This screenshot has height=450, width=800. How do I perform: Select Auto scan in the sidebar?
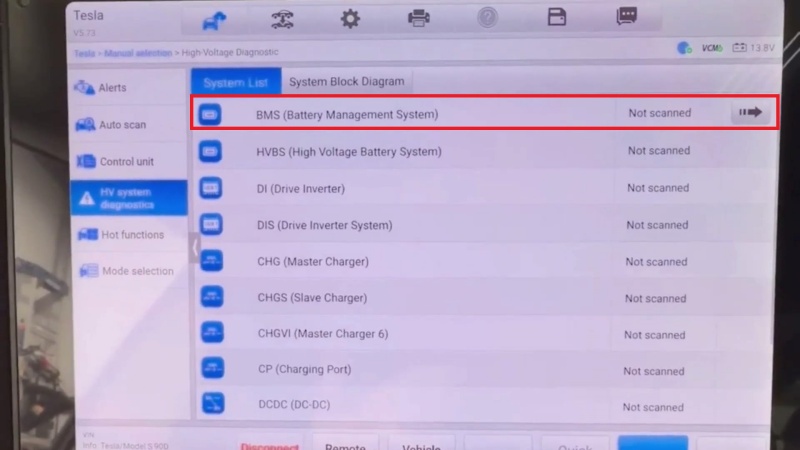[129, 124]
